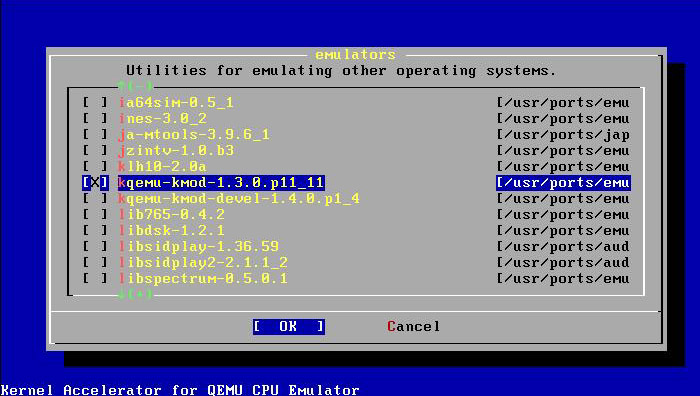Select the libsidplay-1.36.59 package name

pos(198,246)
